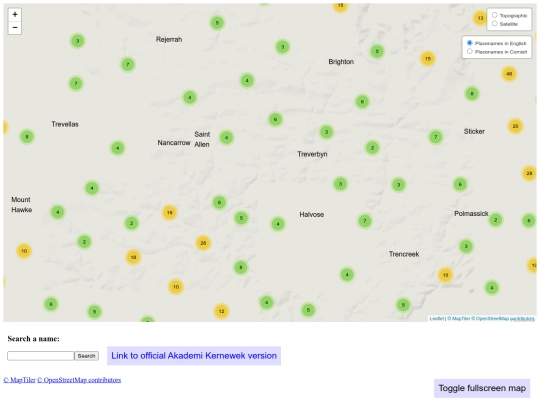
Task: Open green 2 cluster beside Polmassick label
Action: (496, 220)
